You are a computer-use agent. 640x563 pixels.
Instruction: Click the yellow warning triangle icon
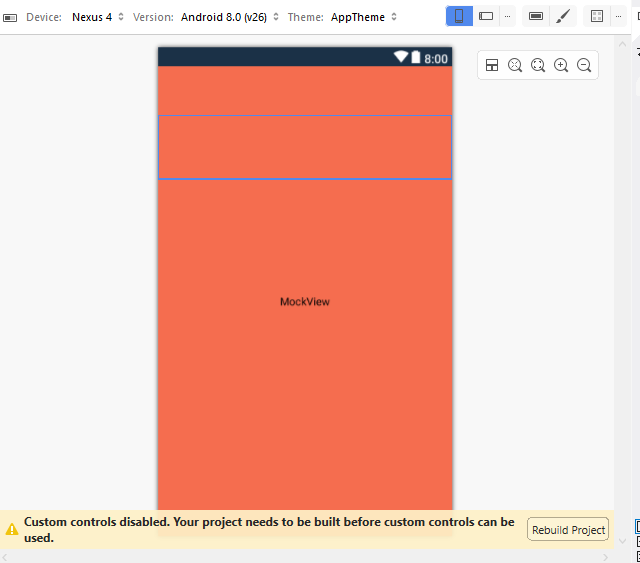(12, 529)
